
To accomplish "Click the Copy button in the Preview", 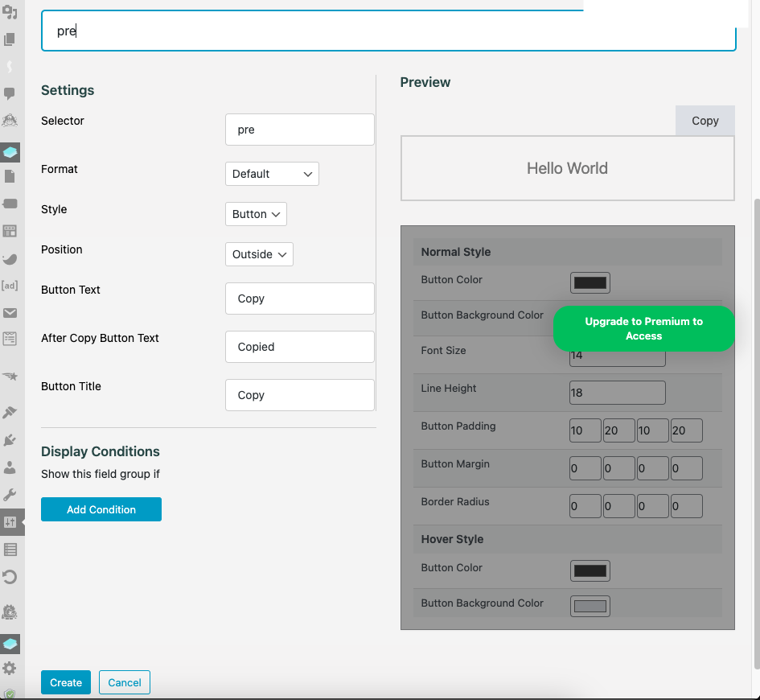I will 705,121.
